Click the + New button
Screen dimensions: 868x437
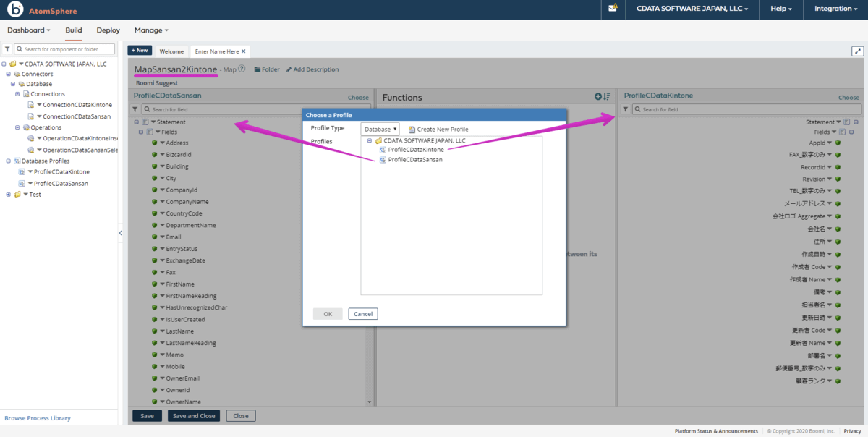point(140,51)
